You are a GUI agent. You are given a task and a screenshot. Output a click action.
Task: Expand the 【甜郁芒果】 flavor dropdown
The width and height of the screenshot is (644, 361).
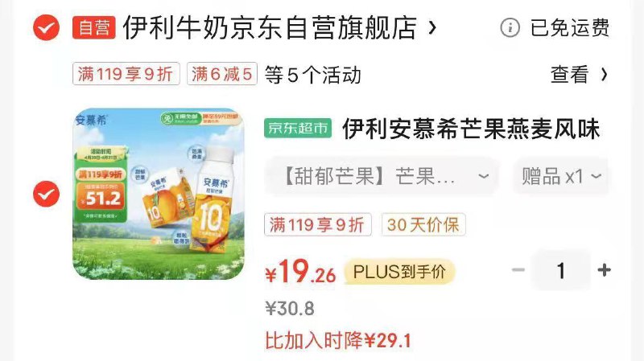(x=382, y=176)
